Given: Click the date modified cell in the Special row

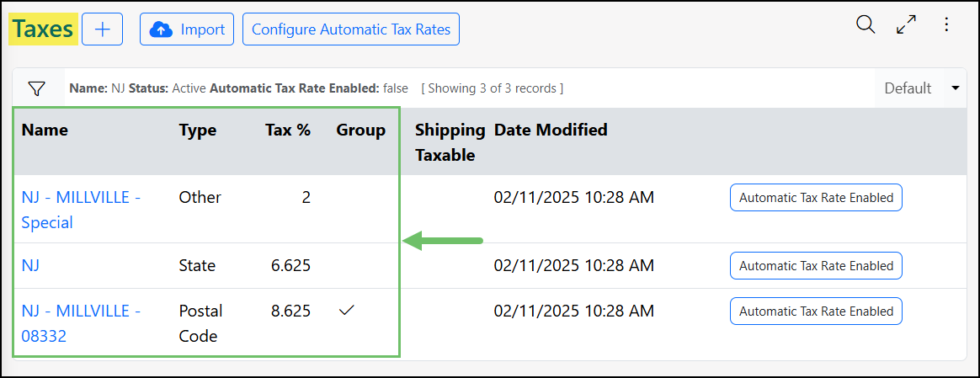Looking at the screenshot, I should pyautogui.click(x=573, y=198).
